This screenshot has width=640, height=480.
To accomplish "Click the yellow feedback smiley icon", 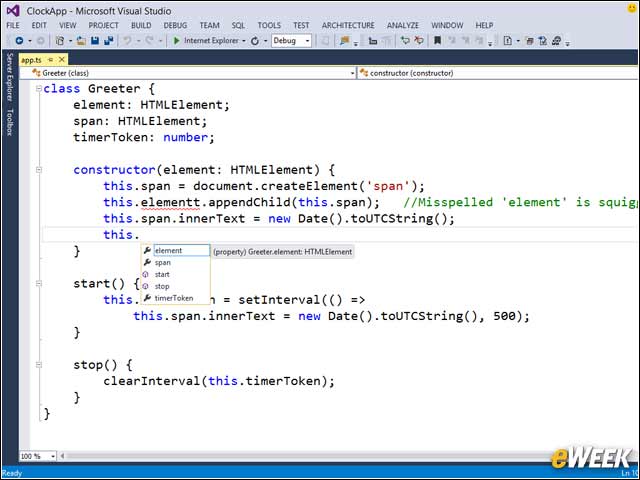I will pos(632,8).
